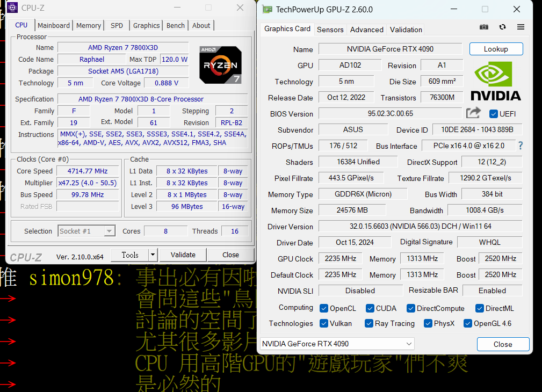Switch to the Bench tab in CPU-Z

(x=176, y=25)
